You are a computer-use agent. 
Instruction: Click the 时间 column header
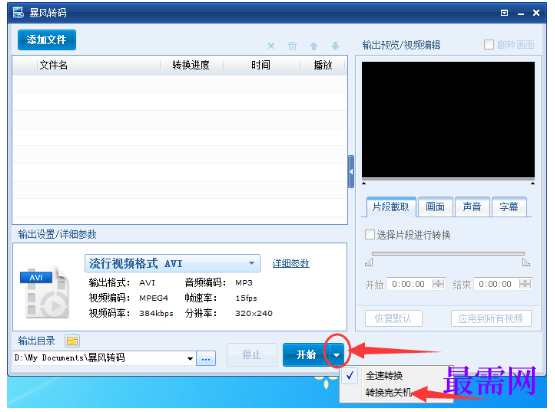tap(261, 65)
